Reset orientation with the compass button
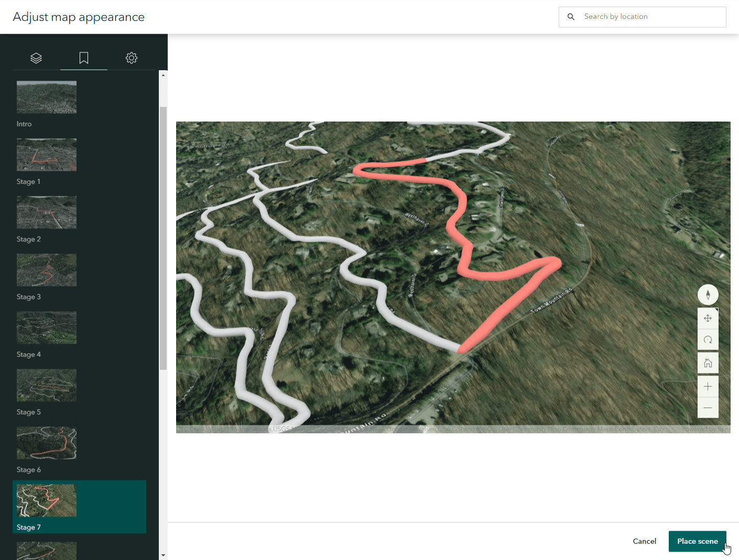 point(708,294)
